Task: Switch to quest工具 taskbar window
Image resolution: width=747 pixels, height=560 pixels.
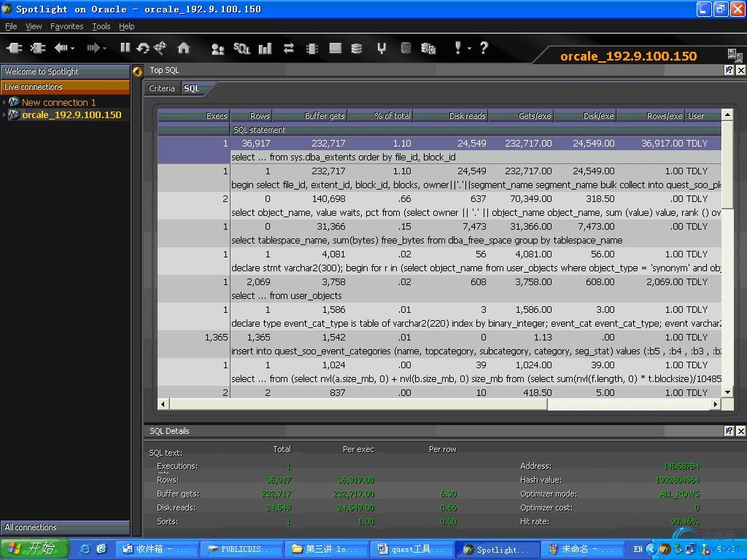Action: click(x=411, y=549)
